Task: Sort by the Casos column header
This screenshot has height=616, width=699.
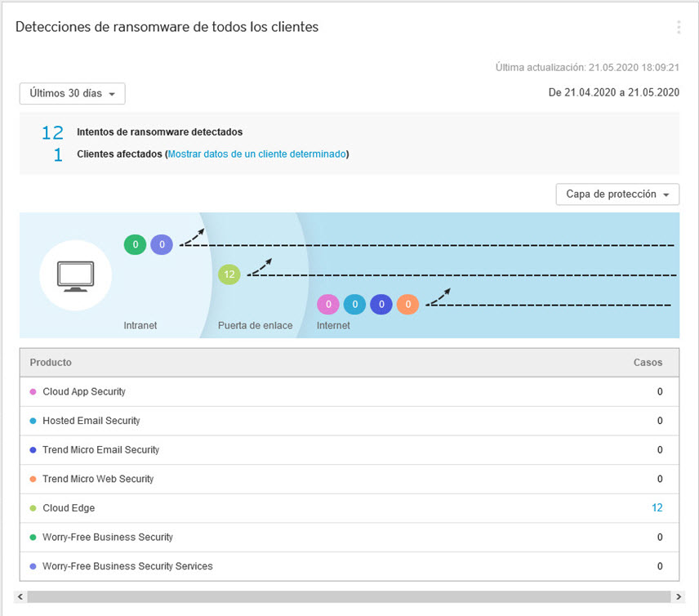Action: pos(648,363)
